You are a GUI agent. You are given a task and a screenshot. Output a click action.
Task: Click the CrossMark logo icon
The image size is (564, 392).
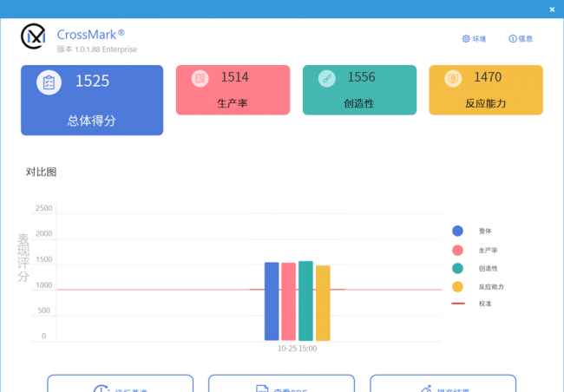tap(33, 36)
